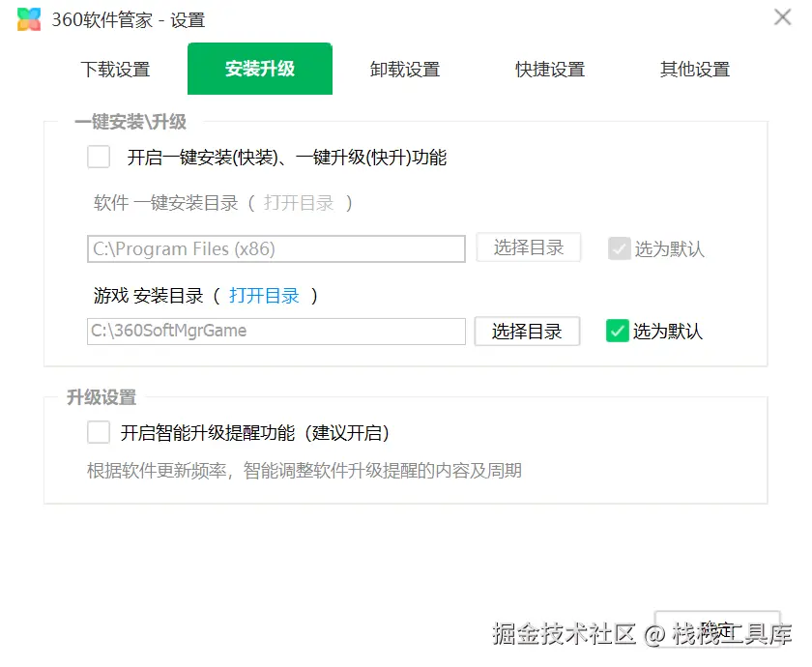Screen dimensions: 812x667
Task: Open the game install directory via 打开目录
Action: click(x=264, y=296)
